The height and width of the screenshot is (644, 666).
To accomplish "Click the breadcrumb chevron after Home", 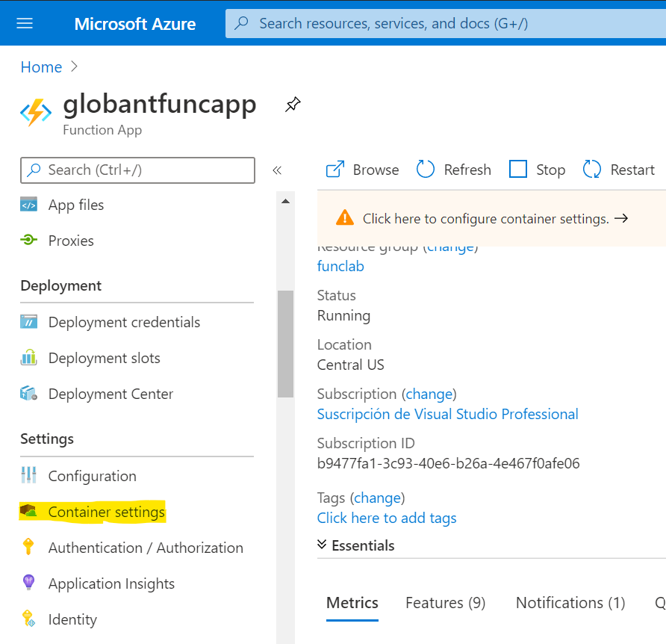I will (x=75, y=66).
